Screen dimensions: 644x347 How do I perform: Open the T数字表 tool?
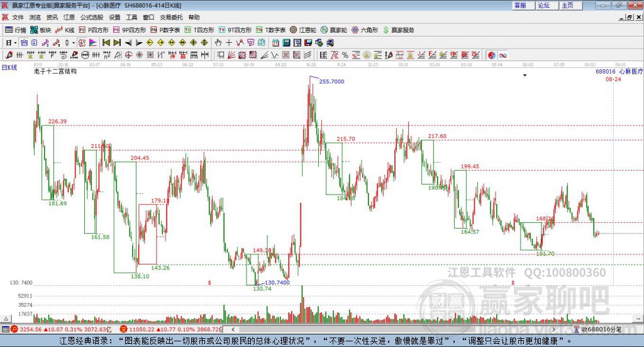click(x=270, y=30)
